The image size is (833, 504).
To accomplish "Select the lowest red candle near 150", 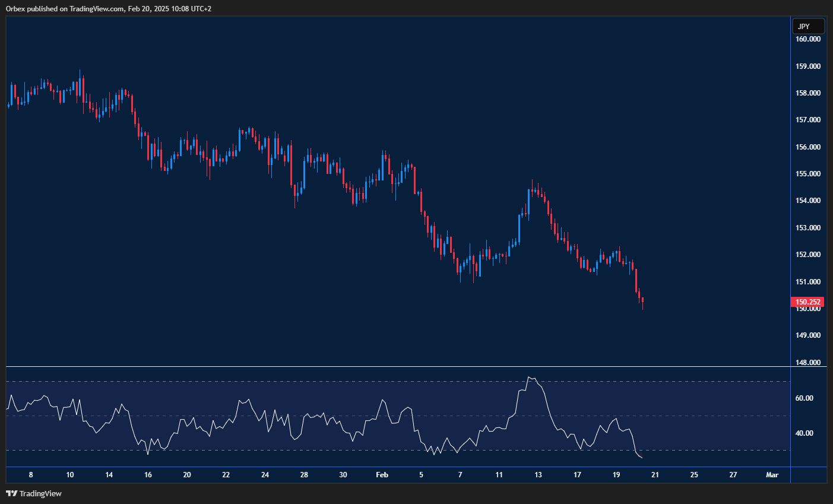I will tap(641, 300).
